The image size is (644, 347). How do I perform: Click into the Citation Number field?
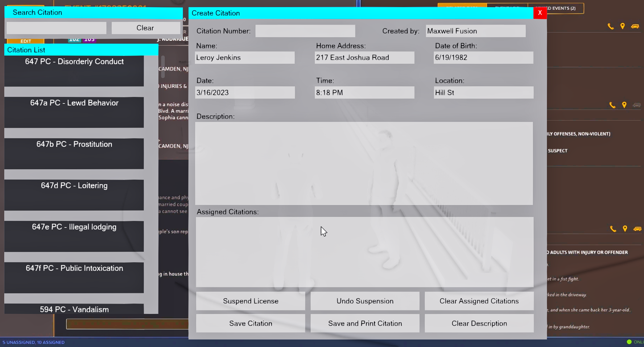coord(305,31)
